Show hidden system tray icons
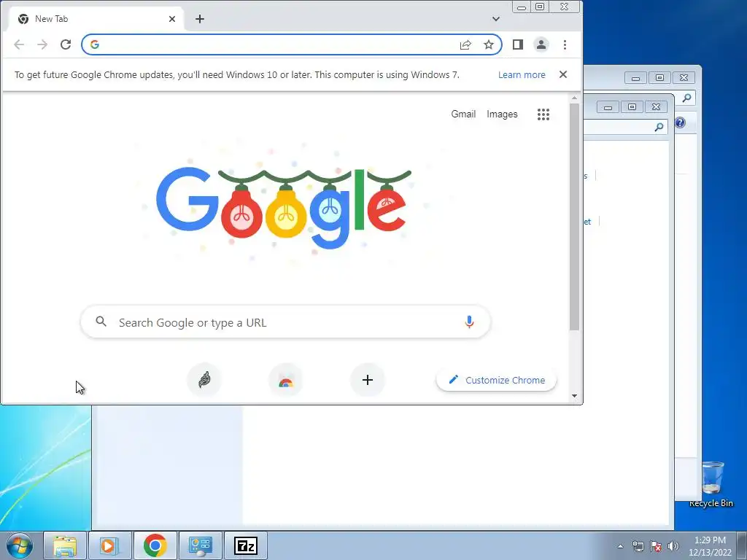The width and height of the screenshot is (747, 560). coord(620,546)
